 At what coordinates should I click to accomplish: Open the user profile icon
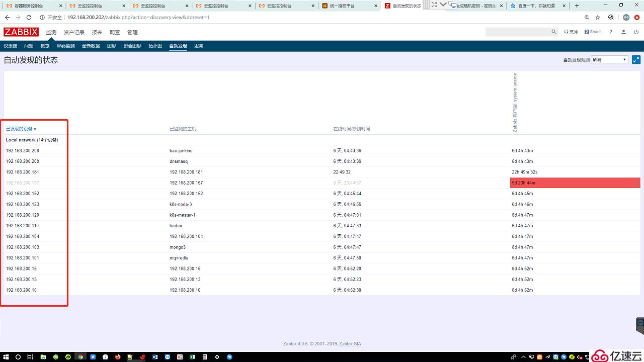tap(623, 32)
